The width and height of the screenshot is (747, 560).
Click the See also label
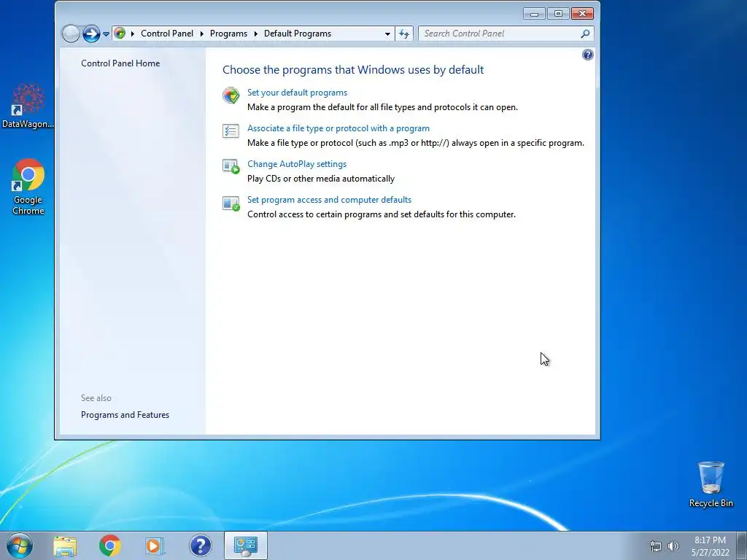tap(96, 398)
